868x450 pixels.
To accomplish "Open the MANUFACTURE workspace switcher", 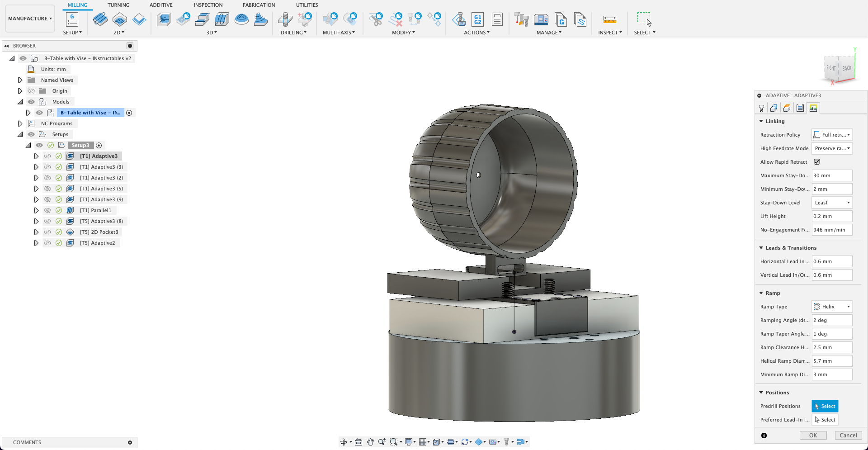I will [30, 19].
